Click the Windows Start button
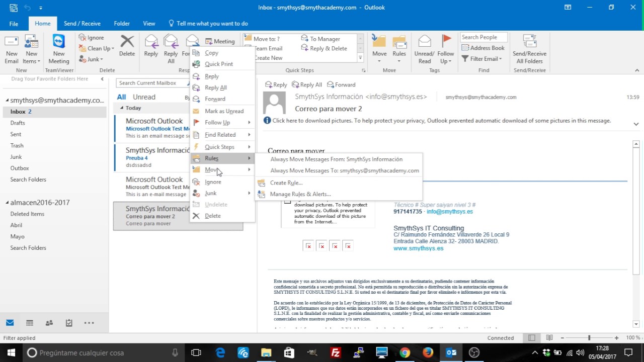This screenshot has height=362, width=644. tap(11, 352)
